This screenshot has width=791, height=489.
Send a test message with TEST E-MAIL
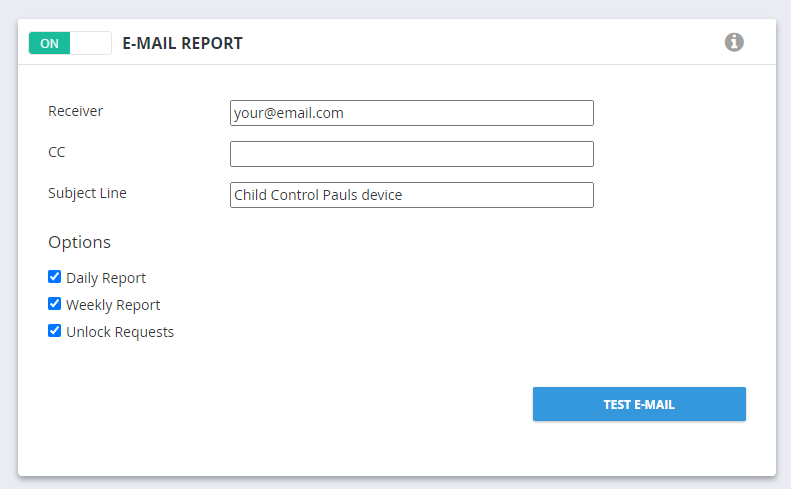[x=639, y=404]
